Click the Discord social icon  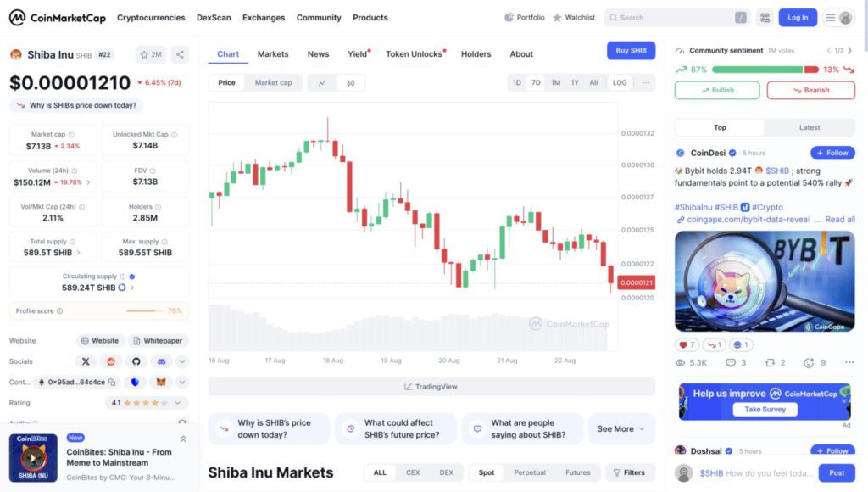tap(160, 361)
